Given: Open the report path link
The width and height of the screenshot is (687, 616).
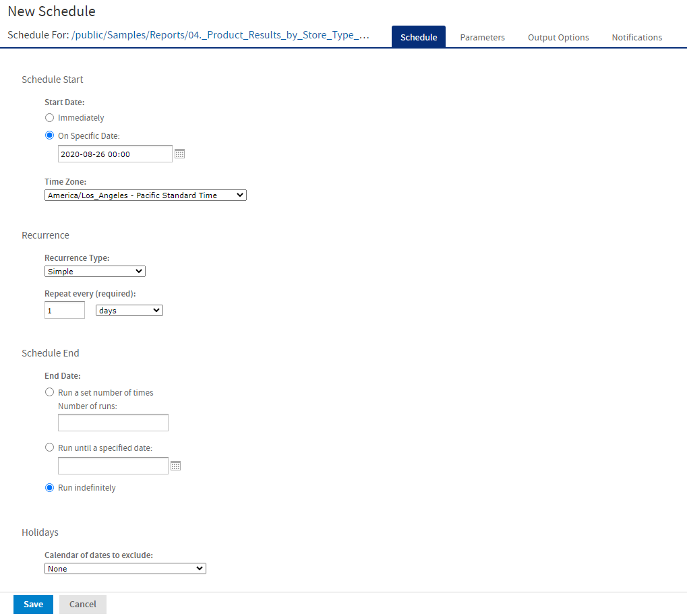Looking at the screenshot, I should click(x=220, y=35).
